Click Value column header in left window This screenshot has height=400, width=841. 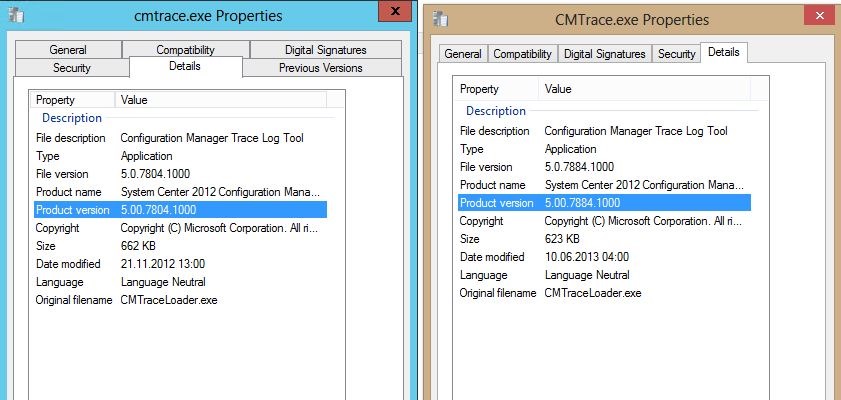coord(220,99)
